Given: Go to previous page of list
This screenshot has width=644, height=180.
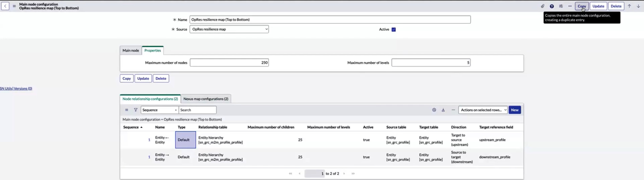Looking at the screenshot, I should 299,173.
